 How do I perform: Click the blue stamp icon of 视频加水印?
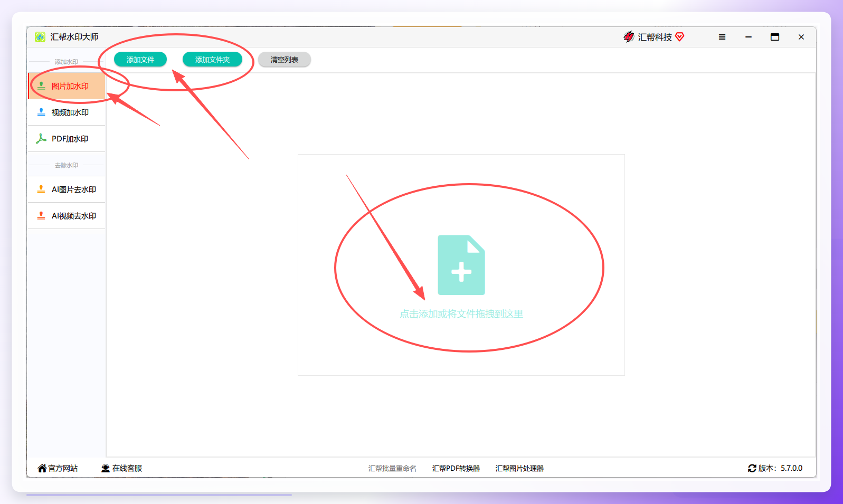(x=41, y=112)
